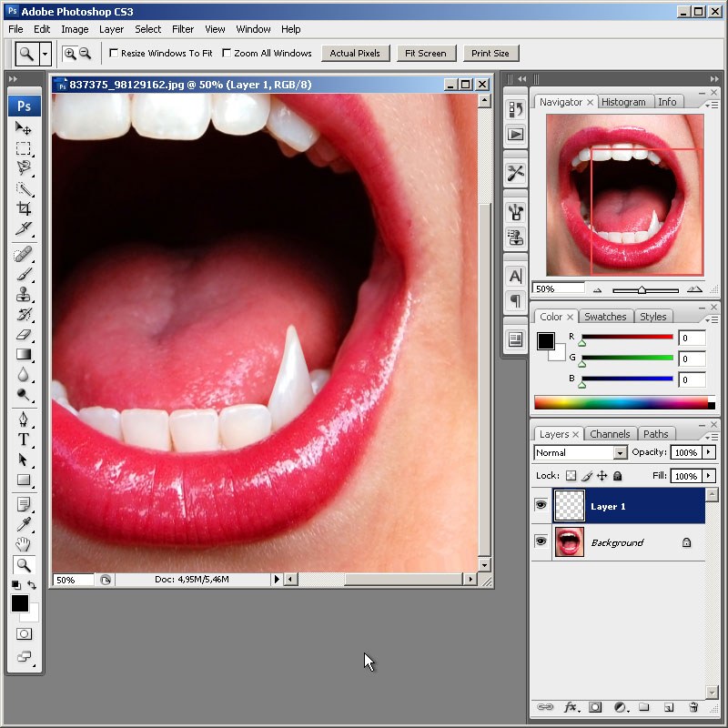Click the delete layer trash icon
Viewport: 728px width, 728px height.
[x=693, y=706]
